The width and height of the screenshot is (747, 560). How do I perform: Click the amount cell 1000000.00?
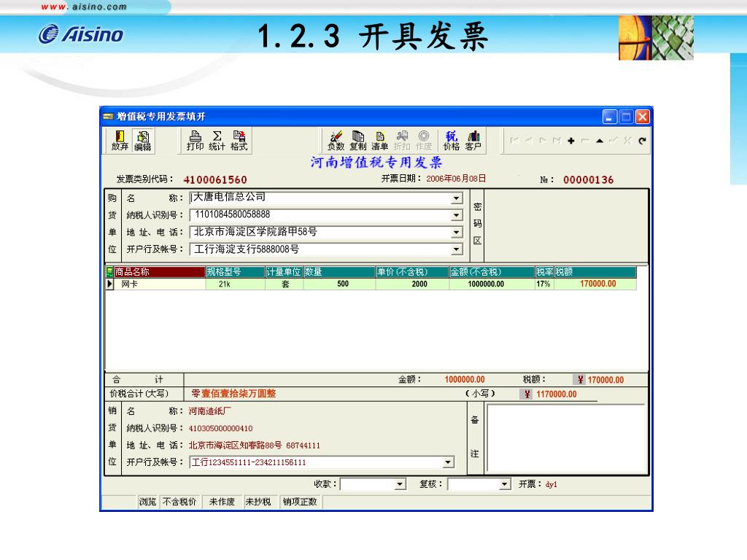click(x=492, y=284)
